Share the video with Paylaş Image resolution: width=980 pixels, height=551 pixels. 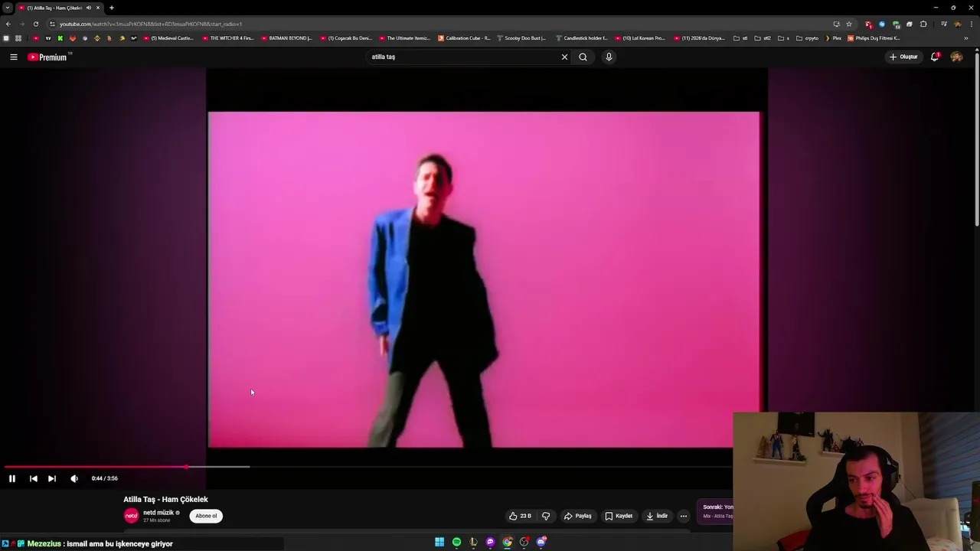point(578,516)
